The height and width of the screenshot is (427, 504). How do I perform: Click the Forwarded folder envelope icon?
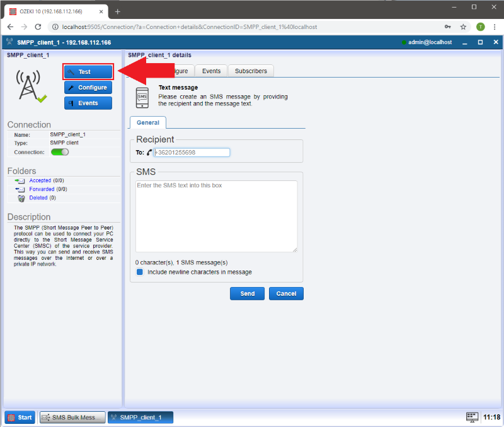(20, 189)
